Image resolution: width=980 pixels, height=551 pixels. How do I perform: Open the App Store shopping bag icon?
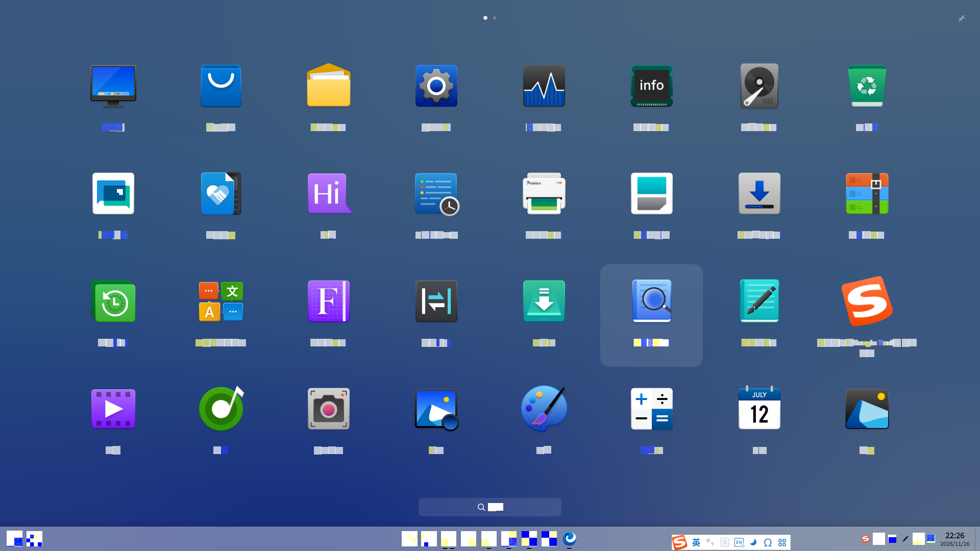220,86
